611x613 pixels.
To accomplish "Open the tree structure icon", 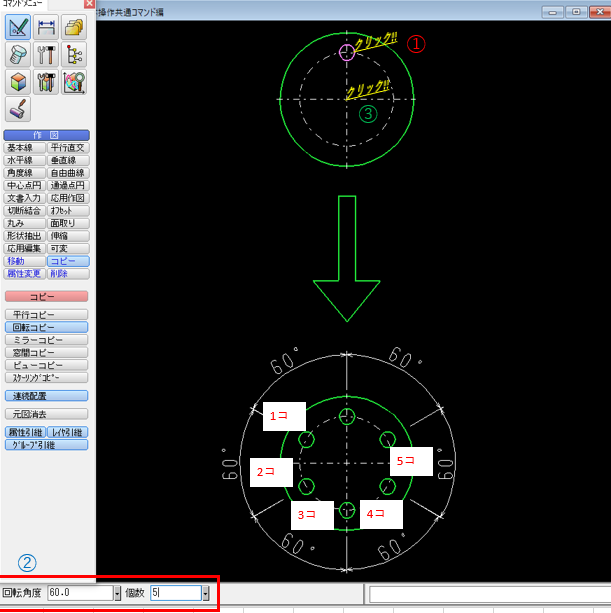I will pos(74,55).
